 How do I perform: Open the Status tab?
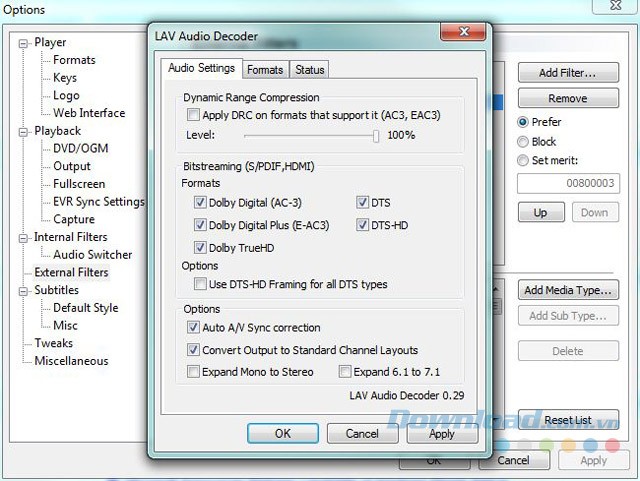pyautogui.click(x=310, y=70)
